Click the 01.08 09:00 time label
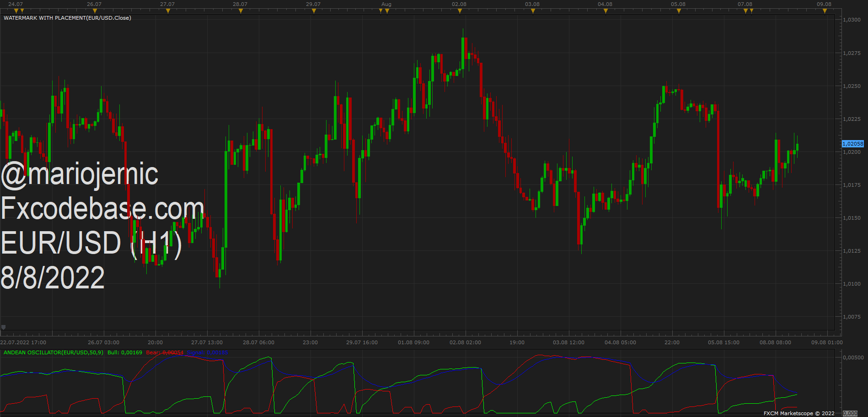 coord(413,342)
